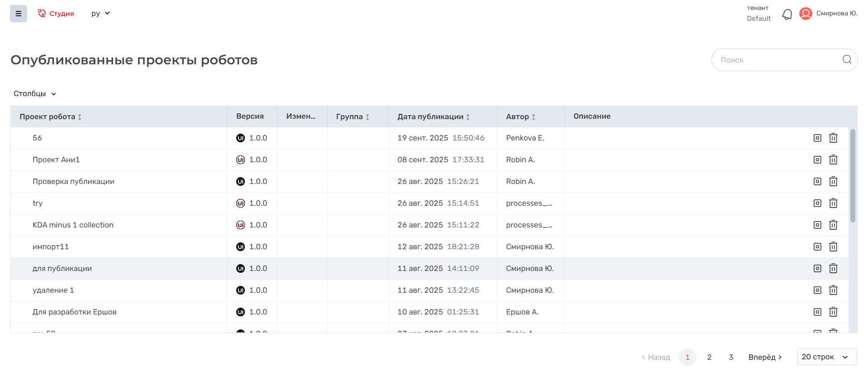Expand the Столбцы column selector

35,94
